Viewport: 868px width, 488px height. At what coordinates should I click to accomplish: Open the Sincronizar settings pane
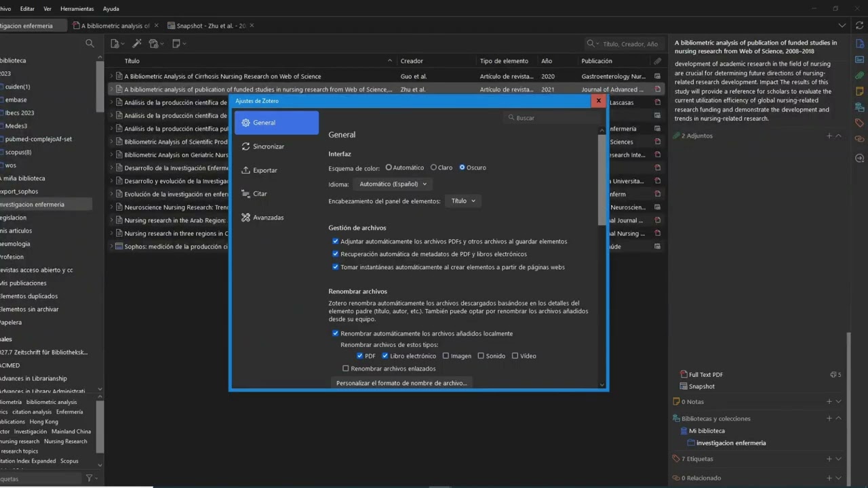point(277,146)
